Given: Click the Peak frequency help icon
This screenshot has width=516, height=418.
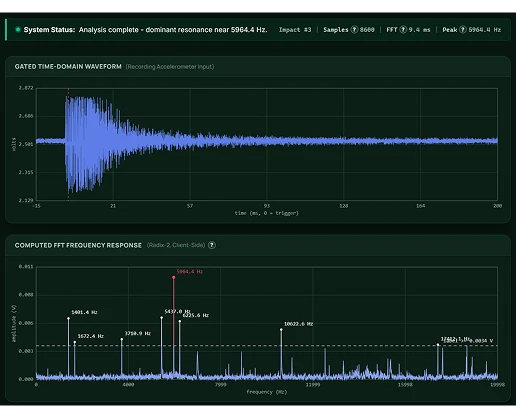Looking at the screenshot, I should click(463, 30).
